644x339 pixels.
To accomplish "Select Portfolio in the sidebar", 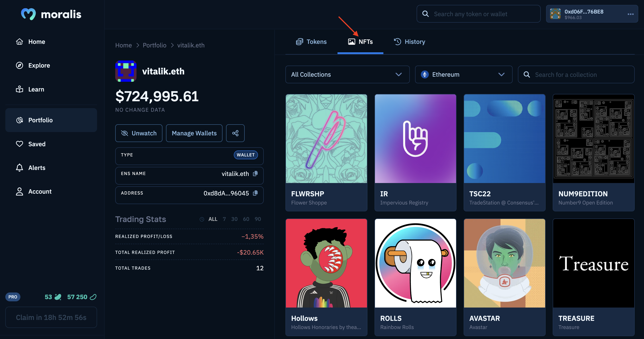I will point(51,120).
